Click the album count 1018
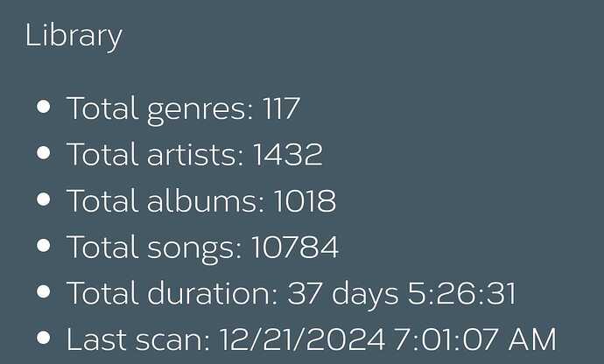 tap(305, 200)
